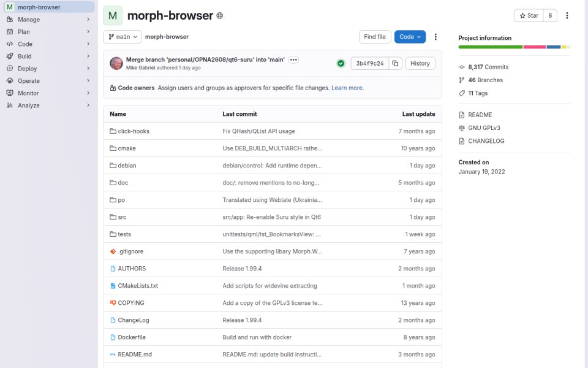Click the tag icon beside 11 Tags
This screenshot has height=368, width=588.
pos(462,93)
